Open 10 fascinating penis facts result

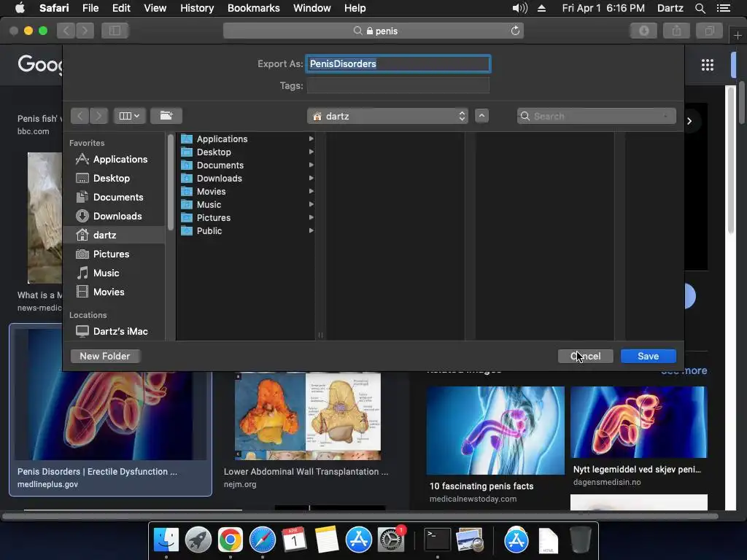click(495, 445)
